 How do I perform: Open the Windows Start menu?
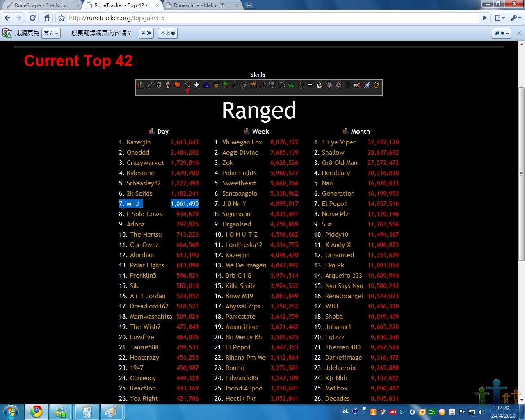click(11, 412)
